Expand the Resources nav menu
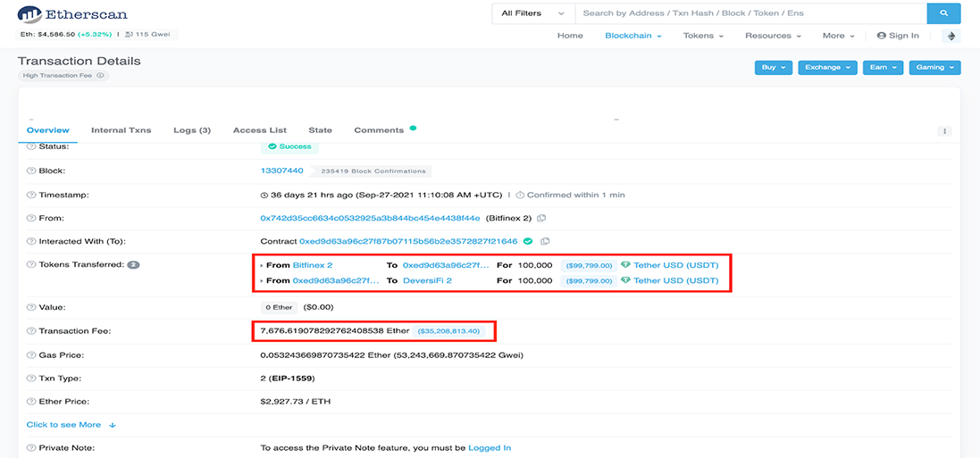The width and height of the screenshot is (980, 458). click(773, 36)
